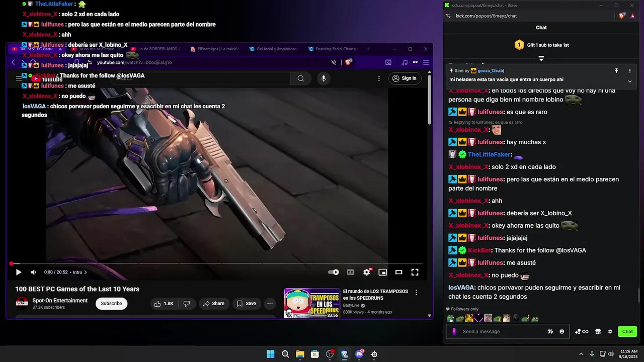Open Brave playlist music note icon
This screenshot has width=644, height=362.
point(405,62)
